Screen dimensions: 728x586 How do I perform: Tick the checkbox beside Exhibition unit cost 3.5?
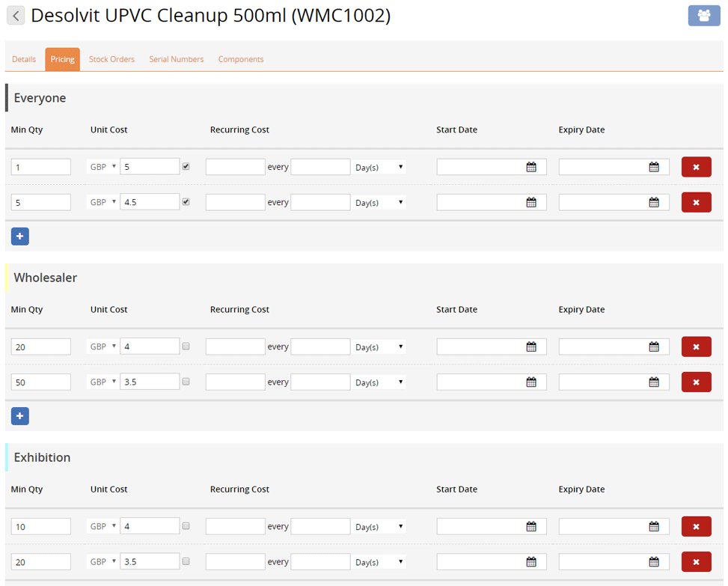[186, 561]
